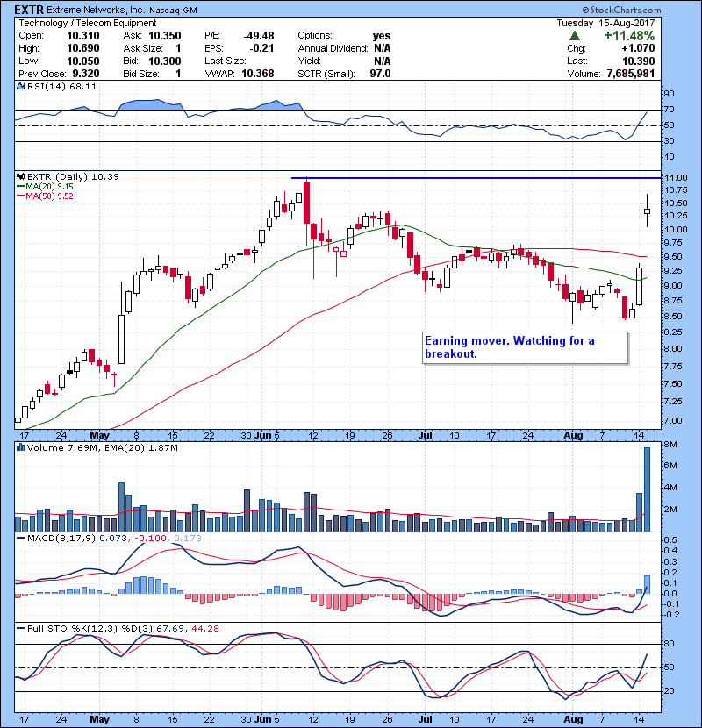Screen dimensions: 702x728
Task: Click the Options value yes
Action: coord(382,36)
